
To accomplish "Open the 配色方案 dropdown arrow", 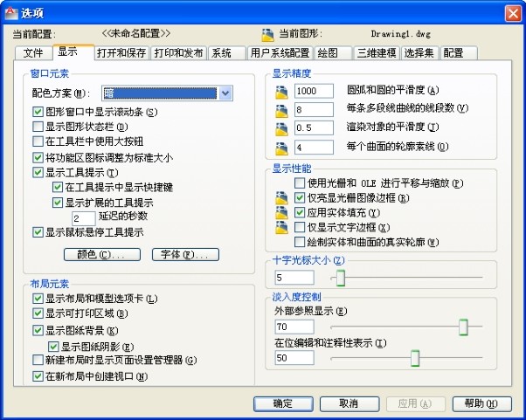I will coord(225,93).
